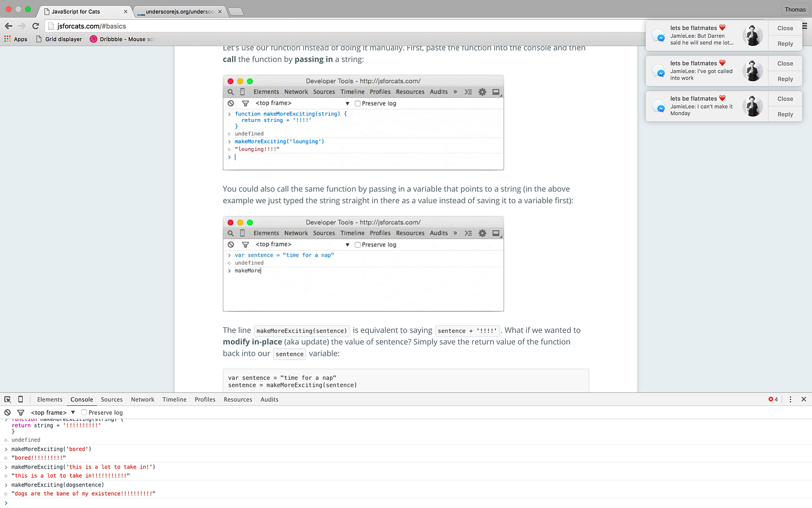Click inside the browser address bar
Screen dimensions: 812x508
click(174, 26)
